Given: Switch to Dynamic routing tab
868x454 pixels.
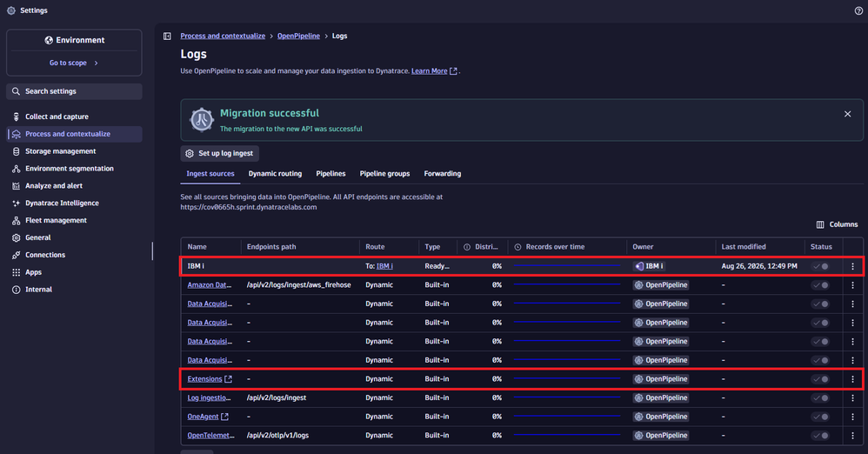Looking at the screenshot, I should (x=275, y=174).
